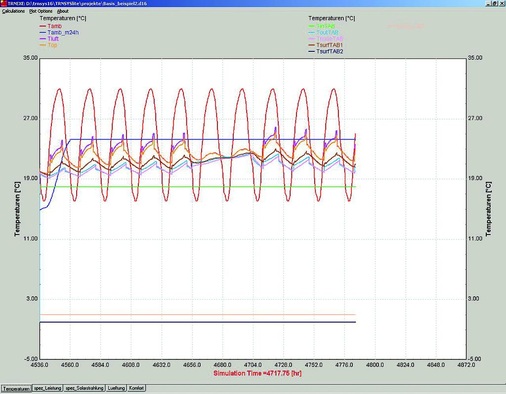Open the Plot Options menu

click(41, 11)
